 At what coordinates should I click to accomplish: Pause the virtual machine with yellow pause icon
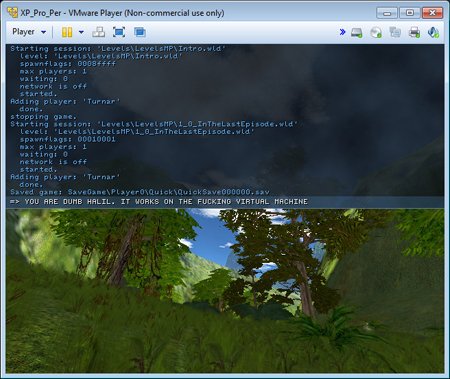[67, 32]
